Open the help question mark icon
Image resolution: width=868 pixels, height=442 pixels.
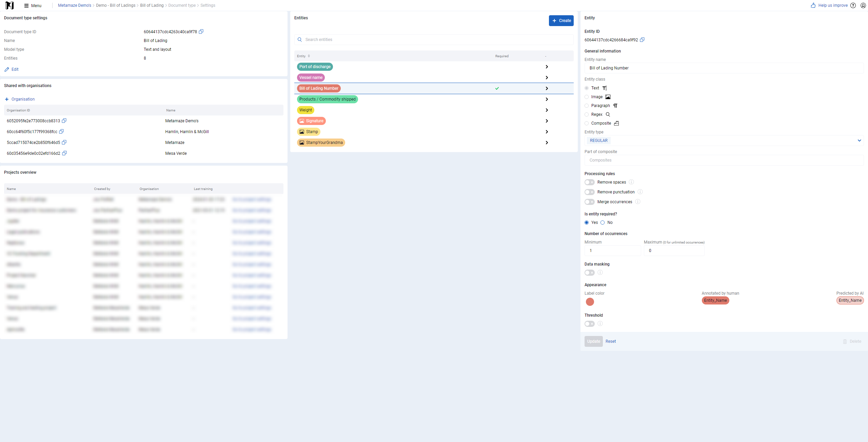(853, 5)
